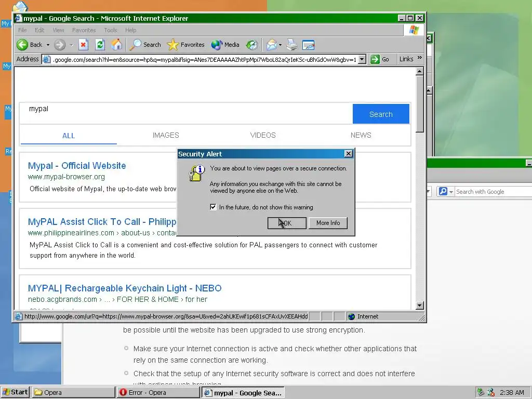The image size is (532, 399).
Task: Click the Windows flag logo in IE
Action: [414, 30]
